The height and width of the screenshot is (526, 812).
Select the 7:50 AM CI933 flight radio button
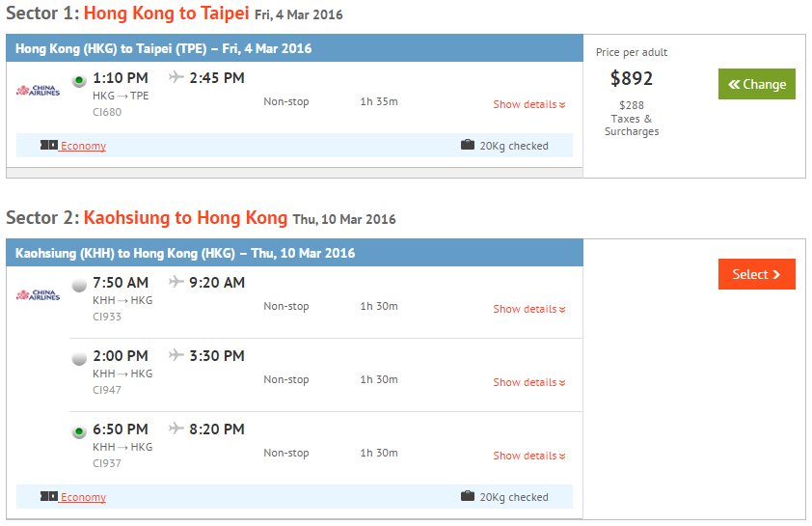click(x=79, y=285)
